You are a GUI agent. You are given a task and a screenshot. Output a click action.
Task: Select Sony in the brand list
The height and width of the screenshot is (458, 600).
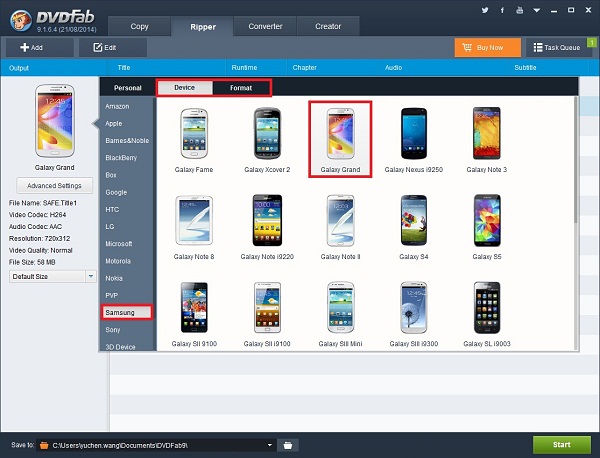point(112,329)
